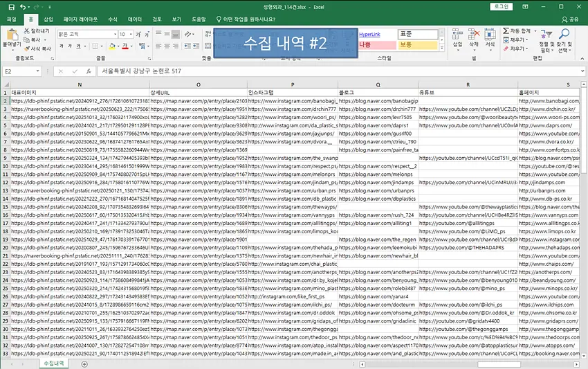This screenshot has width=588, height=369.
Task: Toggle italic formatting (가)
Action: (70, 46)
